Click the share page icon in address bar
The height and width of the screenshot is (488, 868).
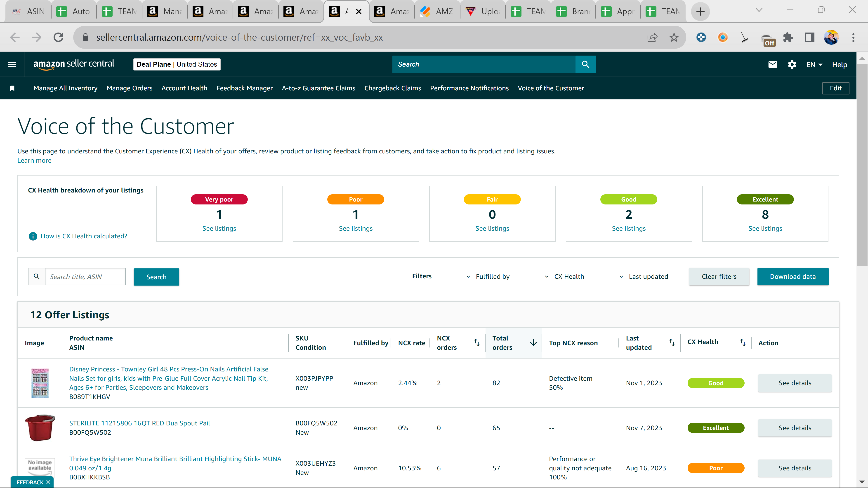(x=652, y=37)
